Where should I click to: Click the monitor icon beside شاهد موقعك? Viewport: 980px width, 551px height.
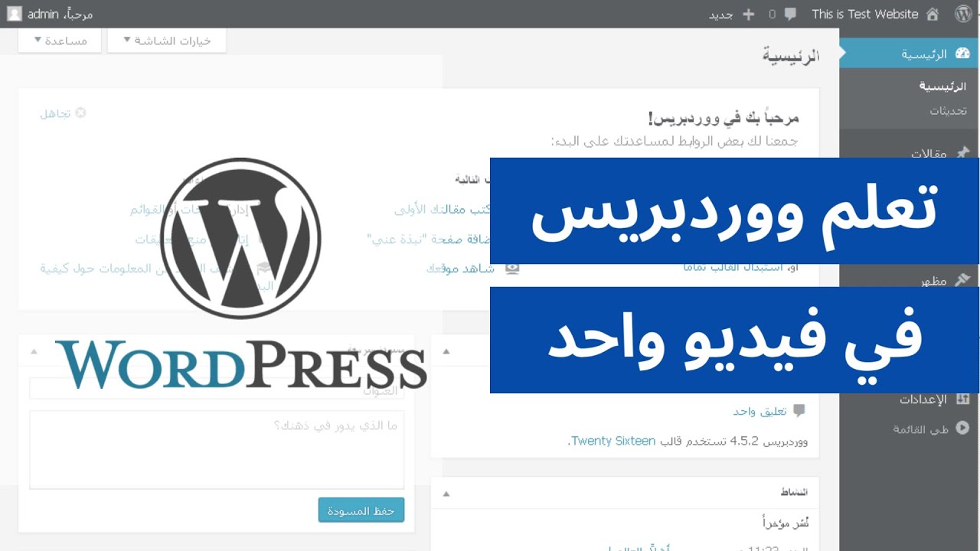(x=511, y=268)
